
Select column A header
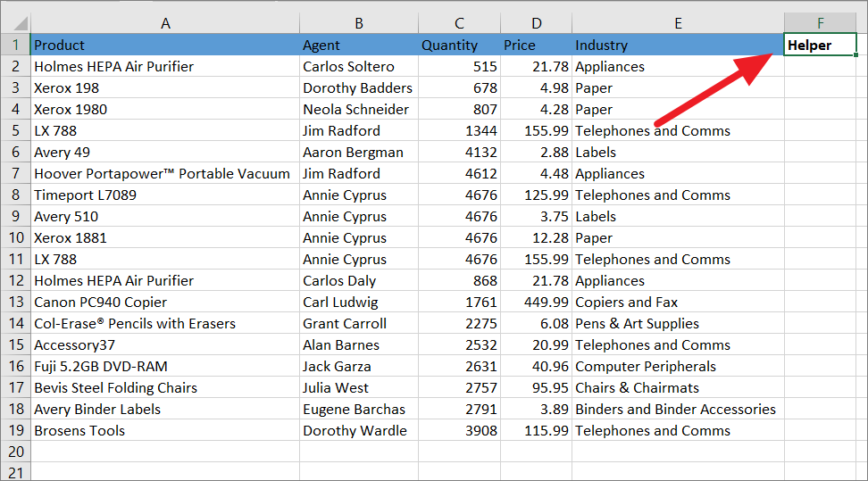coord(165,23)
